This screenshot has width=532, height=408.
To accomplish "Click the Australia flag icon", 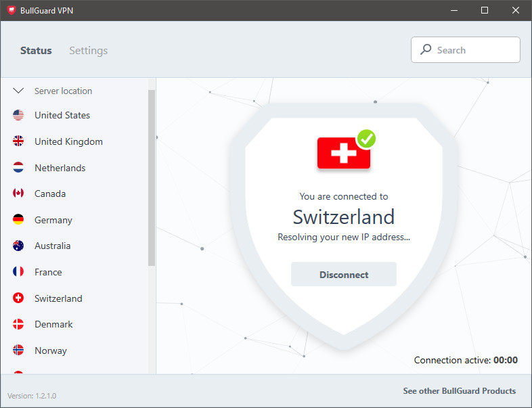I will [18, 246].
